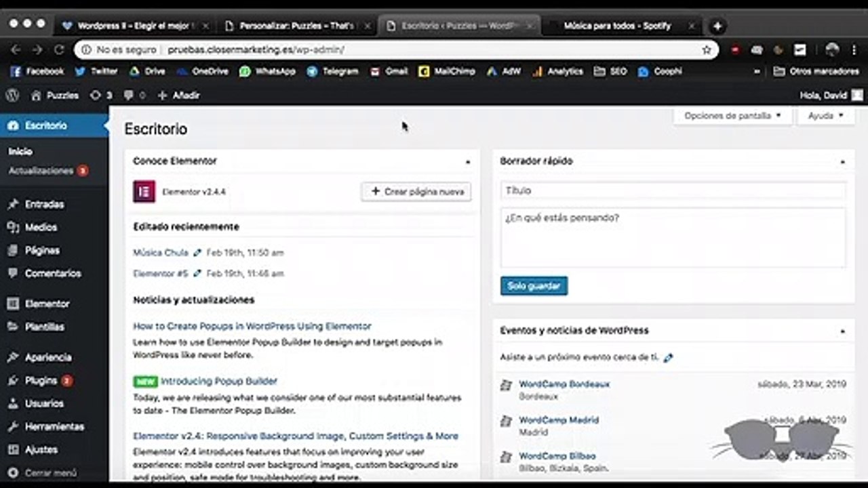This screenshot has width=868, height=488.
Task: Bookmark this page with the star icon
Action: coord(707,49)
